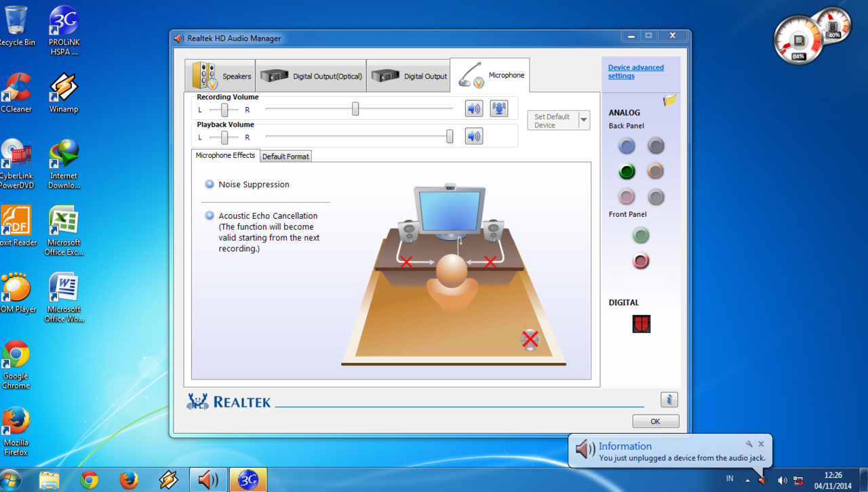Open the information about button
Screen dimensions: 868x492
pyautogui.click(x=669, y=400)
